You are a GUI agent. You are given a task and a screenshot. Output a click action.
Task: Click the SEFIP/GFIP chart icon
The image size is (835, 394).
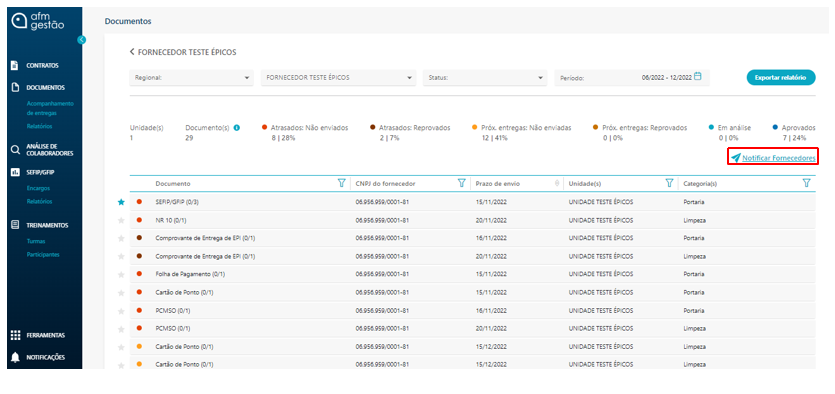(15, 173)
